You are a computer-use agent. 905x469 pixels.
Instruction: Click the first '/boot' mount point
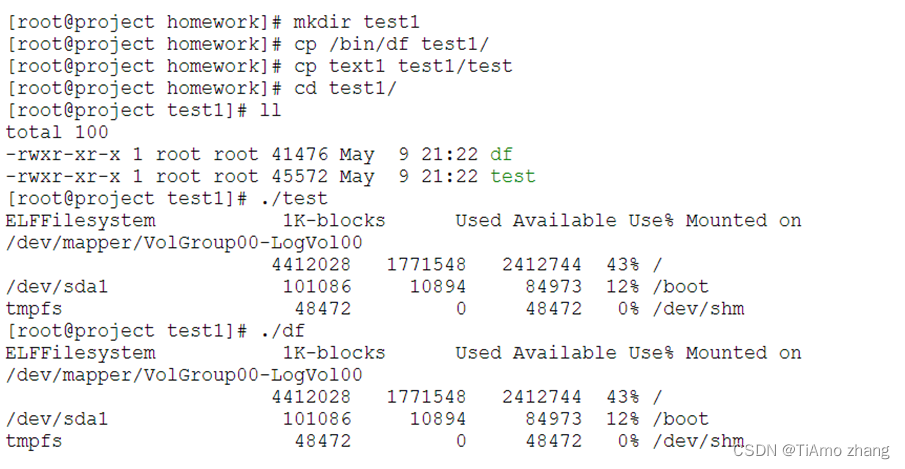(x=680, y=287)
